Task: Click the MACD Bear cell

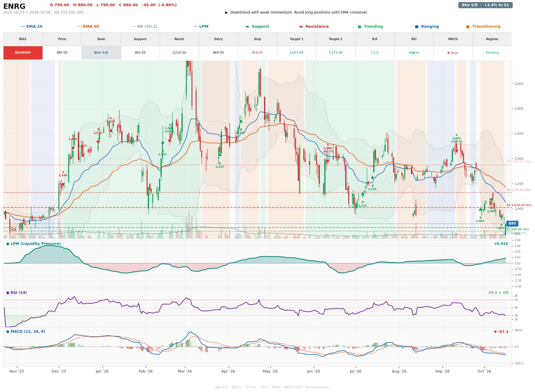Action: tap(453, 53)
